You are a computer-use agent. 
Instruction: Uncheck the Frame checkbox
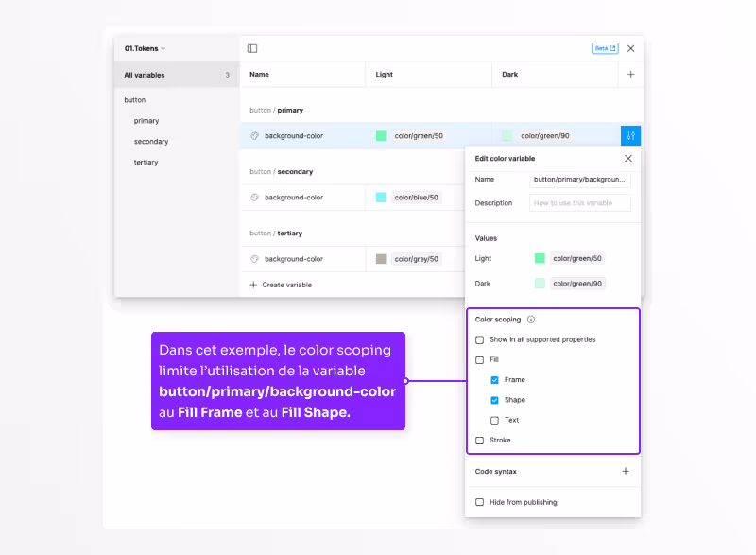494,380
